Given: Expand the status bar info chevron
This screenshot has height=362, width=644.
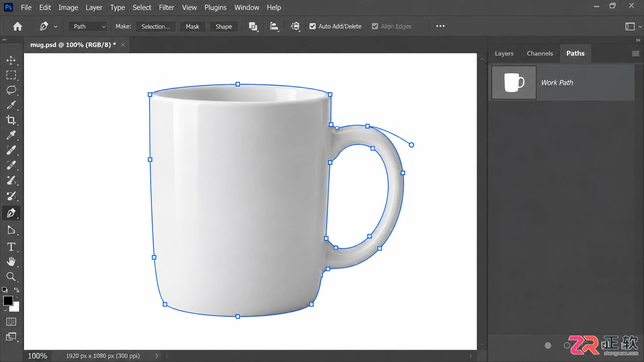Looking at the screenshot, I should [157, 356].
